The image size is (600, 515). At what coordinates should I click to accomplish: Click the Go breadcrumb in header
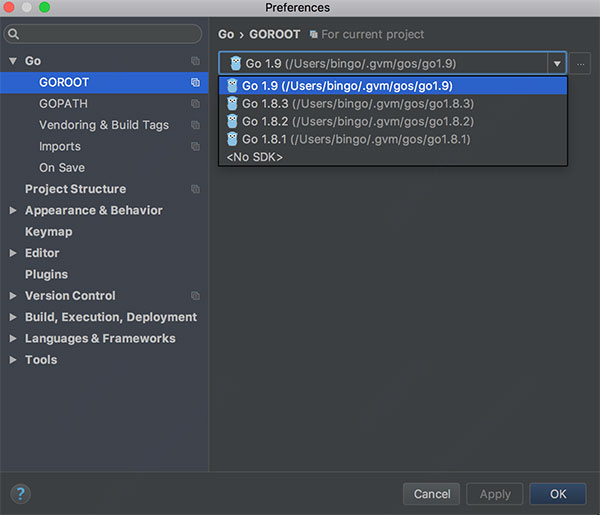pyautogui.click(x=226, y=34)
